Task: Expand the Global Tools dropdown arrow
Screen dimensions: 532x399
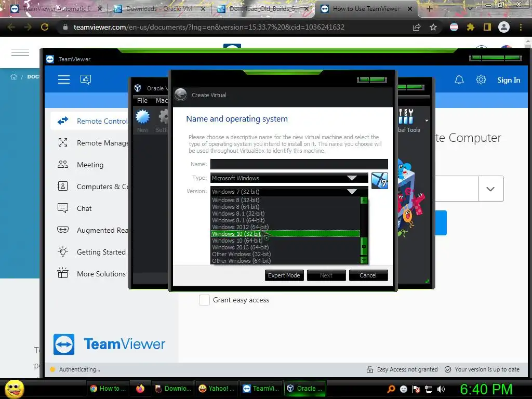Action: 427,121
